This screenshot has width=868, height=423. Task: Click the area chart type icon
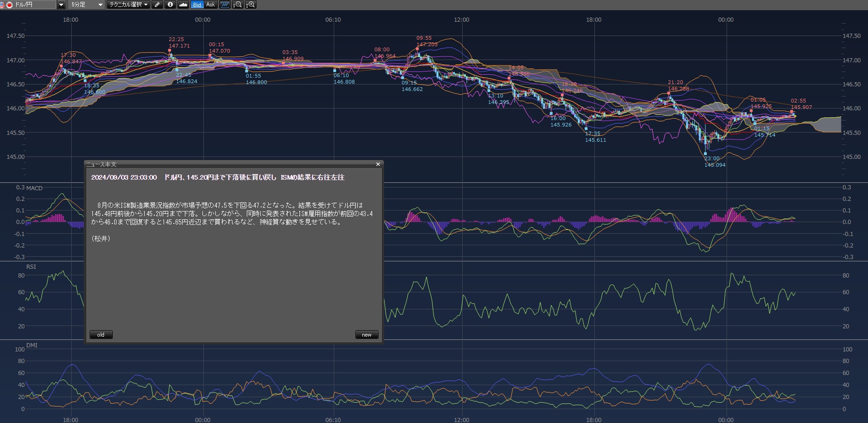tap(183, 5)
